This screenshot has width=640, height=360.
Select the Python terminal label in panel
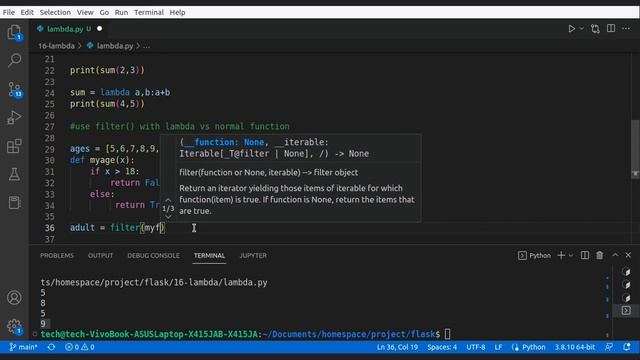[x=534, y=256]
